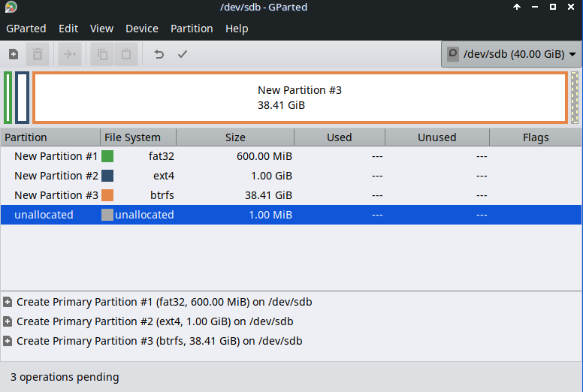
Task: Undo the last operation
Action: point(159,54)
